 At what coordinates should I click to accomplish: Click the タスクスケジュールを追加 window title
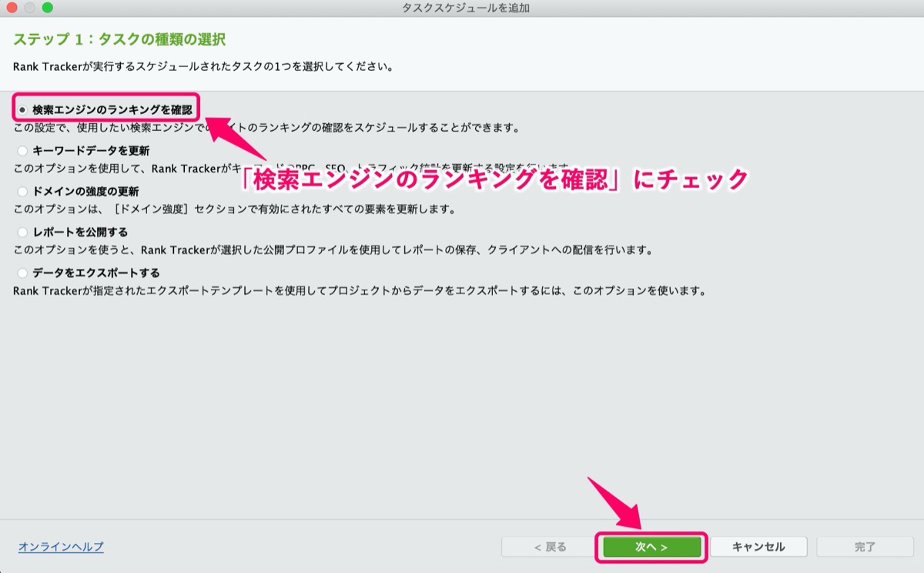point(466,8)
